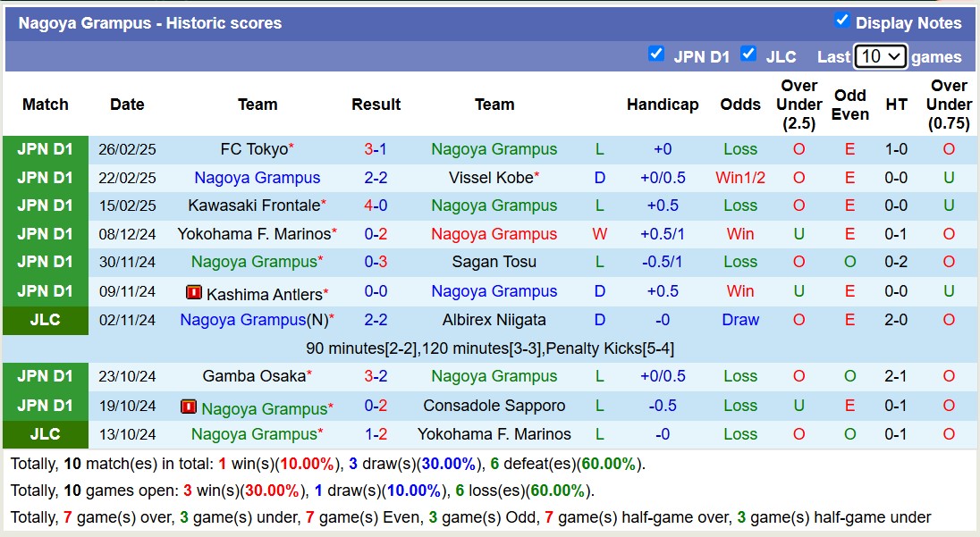
Task: Click JPN D1 league cell for 26/02/25
Action: (x=46, y=149)
